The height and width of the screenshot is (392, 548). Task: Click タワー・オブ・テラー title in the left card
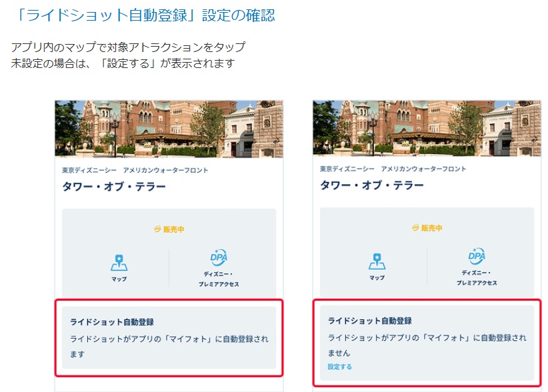tap(114, 186)
